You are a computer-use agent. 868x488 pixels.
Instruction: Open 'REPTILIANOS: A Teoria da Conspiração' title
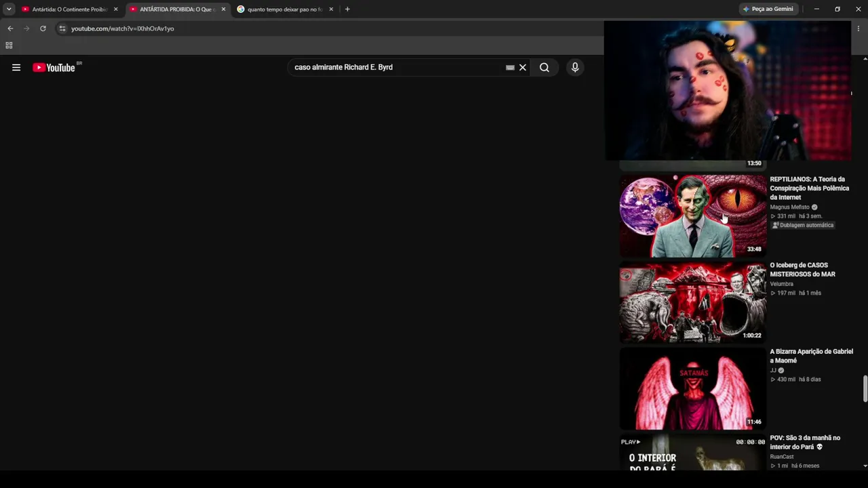click(x=810, y=188)
